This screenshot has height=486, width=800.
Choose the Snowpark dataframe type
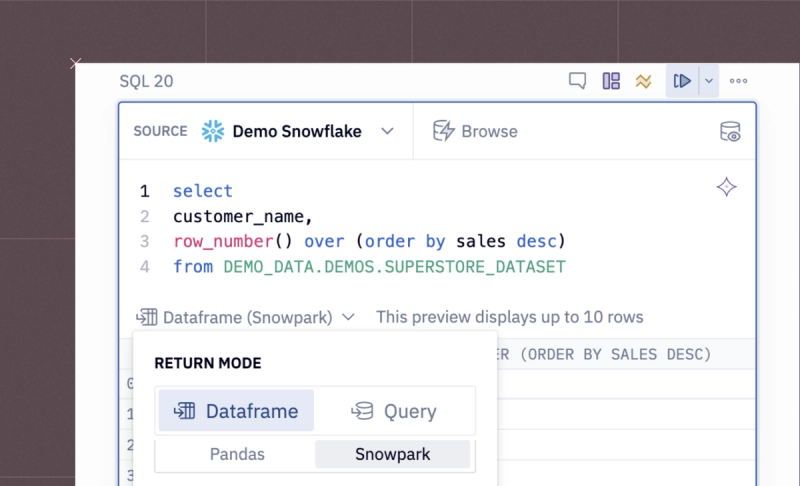pyautogui.click(x=392, y=454)
